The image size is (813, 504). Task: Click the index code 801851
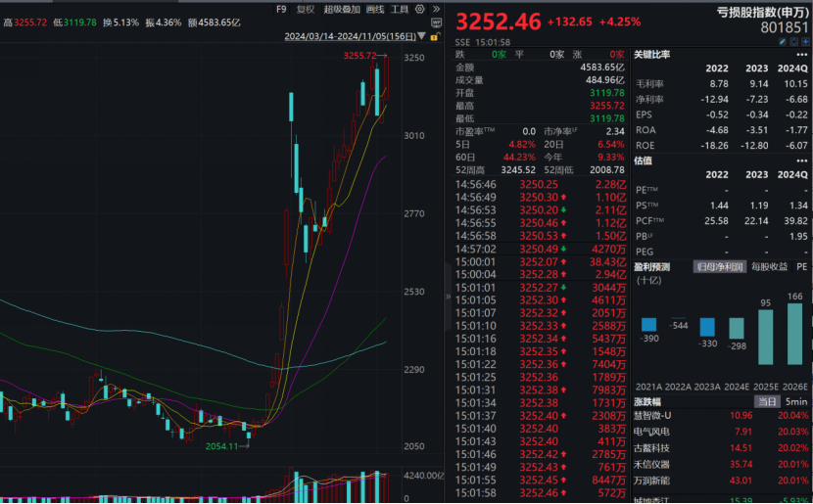click(x=785, y=28)
